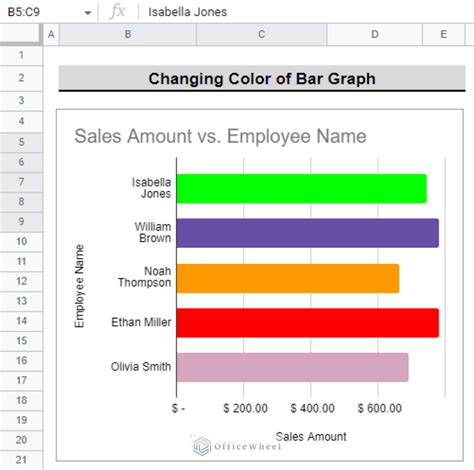This screenshot has height=470, width=474.
Task: Select row 12 header
Action: coord(21,281)
